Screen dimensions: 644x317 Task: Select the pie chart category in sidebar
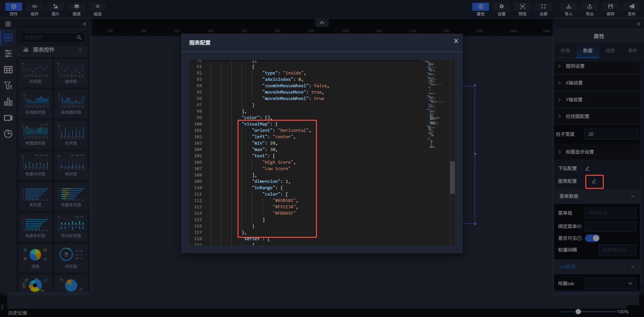pos(8,134)
